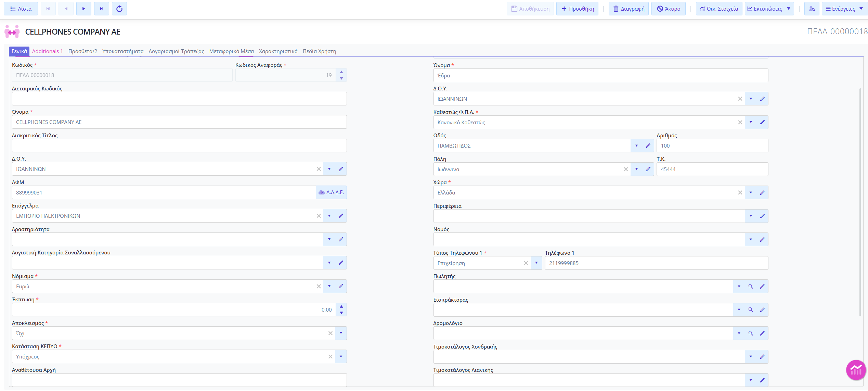Open the Υποκαταστήματα tab
Viewport: 868px width, 391px height.
coord(123,51)
